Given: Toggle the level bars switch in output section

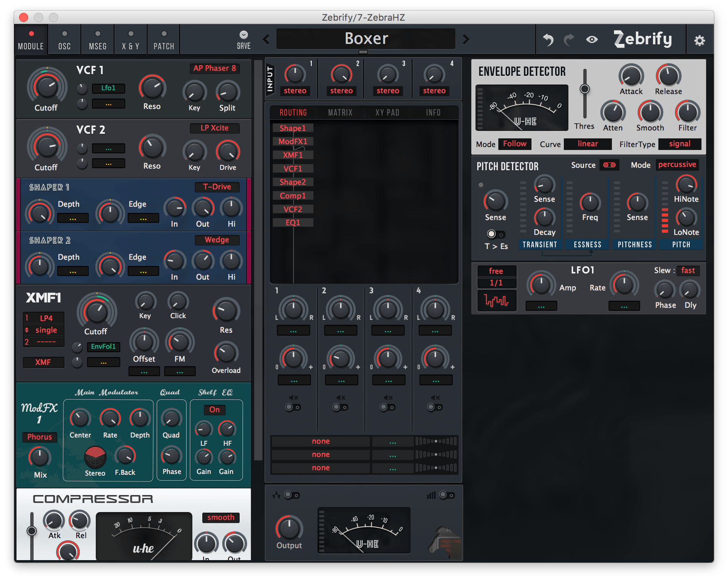Looking at the screenshot, I should [447, 495].
